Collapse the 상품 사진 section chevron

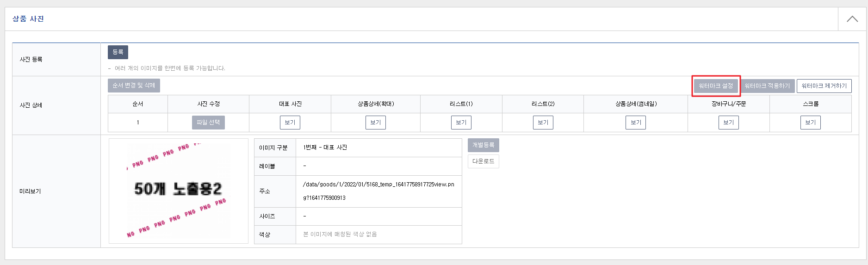852,19
